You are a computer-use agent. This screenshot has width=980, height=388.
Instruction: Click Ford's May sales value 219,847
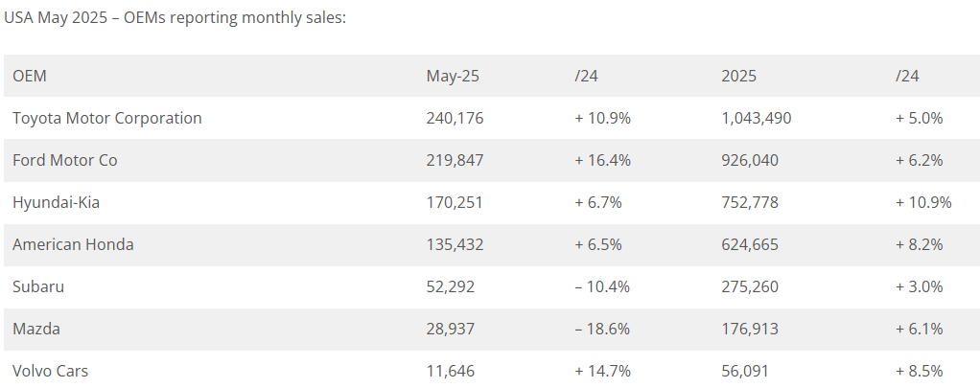click(455, 160)
